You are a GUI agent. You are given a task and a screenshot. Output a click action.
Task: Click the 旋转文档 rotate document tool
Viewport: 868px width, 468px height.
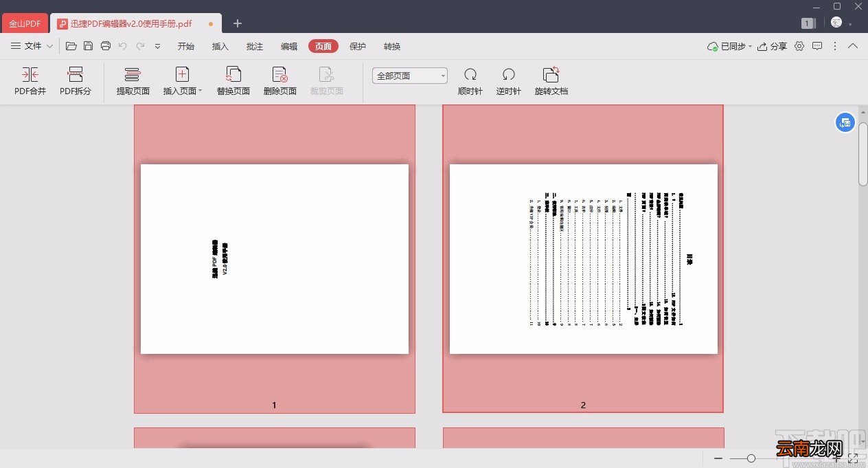tap(551, 81)
